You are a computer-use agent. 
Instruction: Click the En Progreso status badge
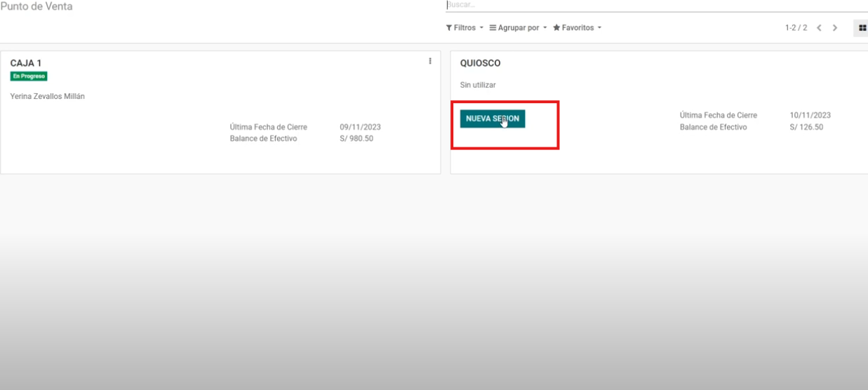click(x=29, y=76)
